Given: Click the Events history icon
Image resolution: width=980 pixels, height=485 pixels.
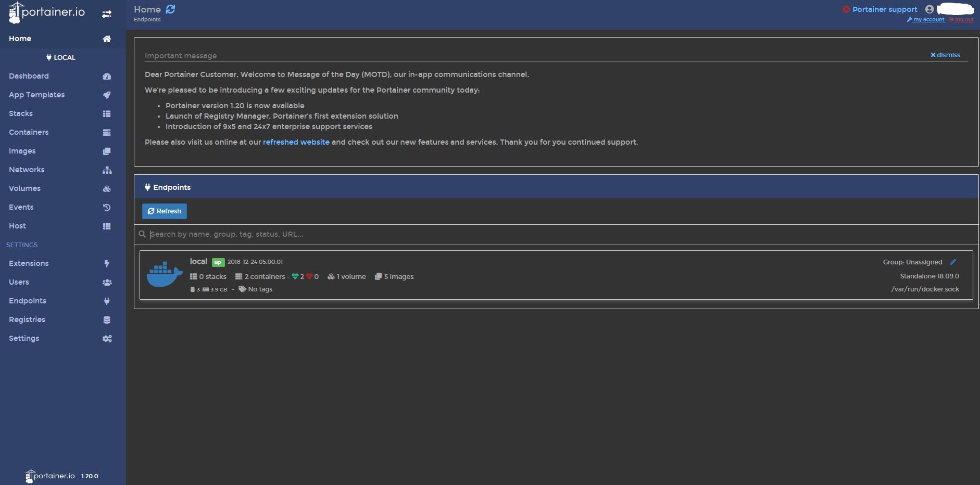Looking at the screenshot, I should coord(107,208).
